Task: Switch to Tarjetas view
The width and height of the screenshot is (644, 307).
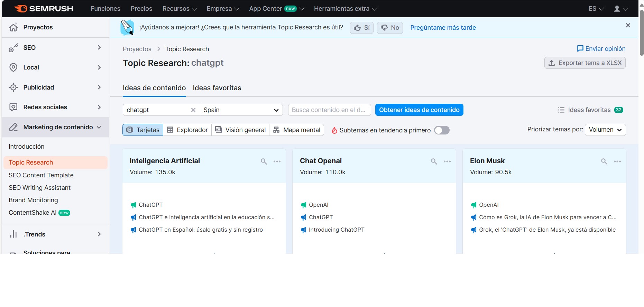Action: (143, 130)
